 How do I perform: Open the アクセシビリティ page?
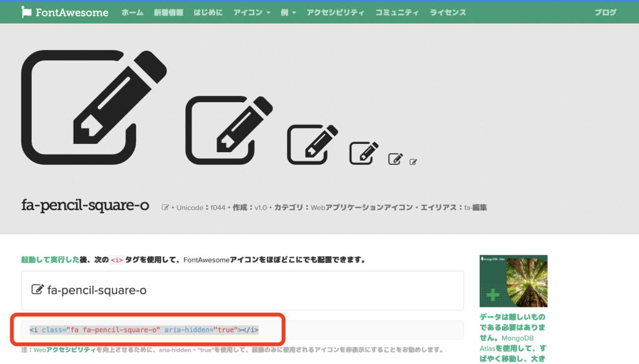[335, 12]
